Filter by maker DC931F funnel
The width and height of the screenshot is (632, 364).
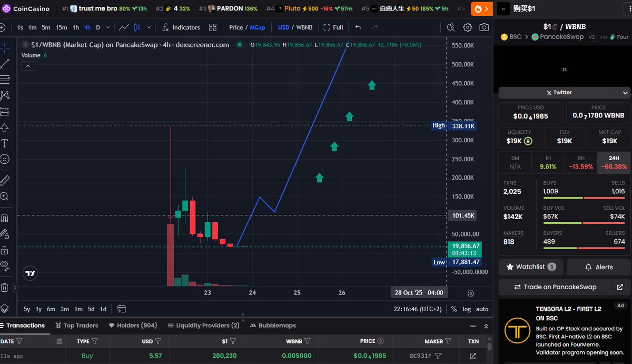tap(438, 356)
